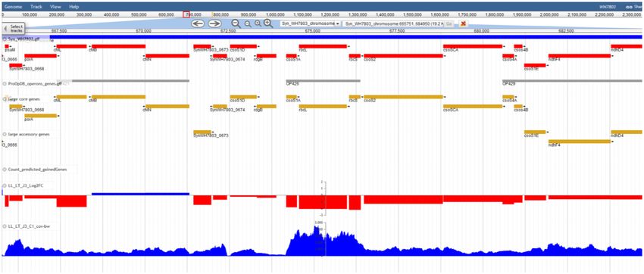This screenshot has width=644, height=274.
Task: Select the red csoS1E gene feature
Action: point(535,65)
